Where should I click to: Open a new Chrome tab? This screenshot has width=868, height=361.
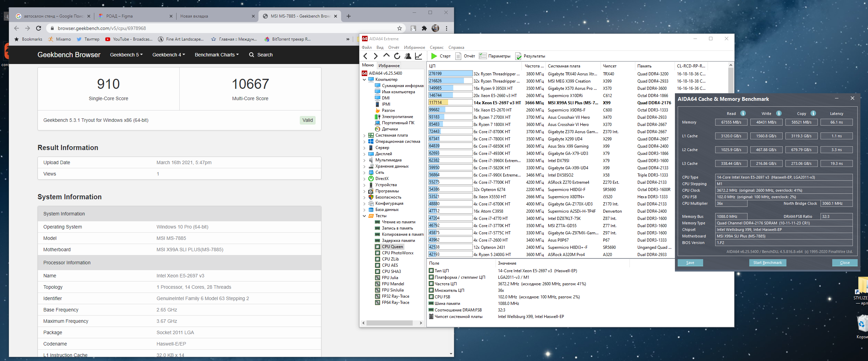pyautogui.click(x=349, y=16)
